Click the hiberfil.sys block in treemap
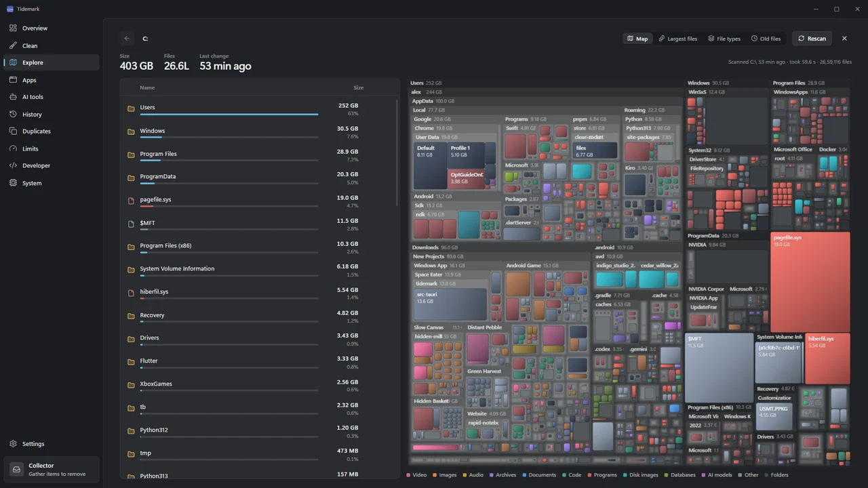The width and height of the screenshot is (868, 488). click(x=827, y=359)
